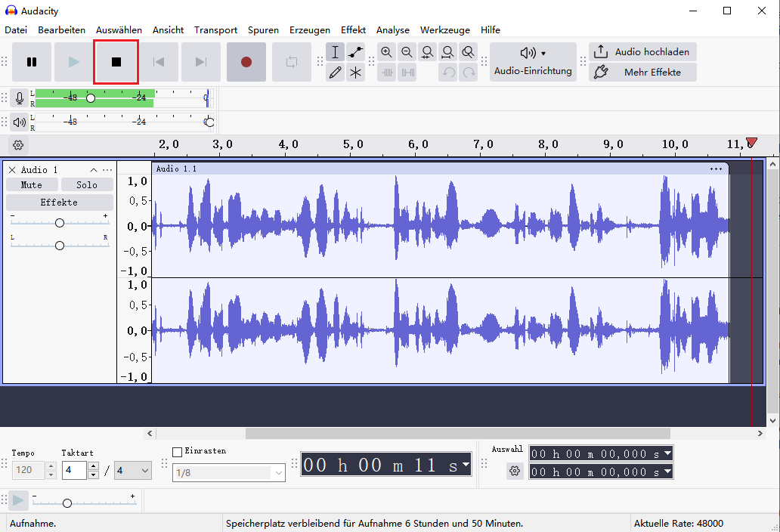Viewport: 780px width, 532px height.
Task: Click the track volume gain slider
Action: coord(60,223)
